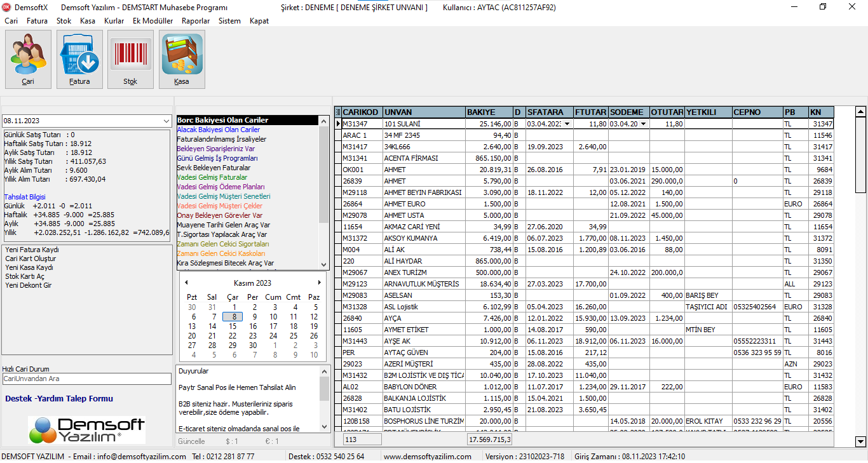
Task: Open the Kasa wallet icon button
Action: 182,60
